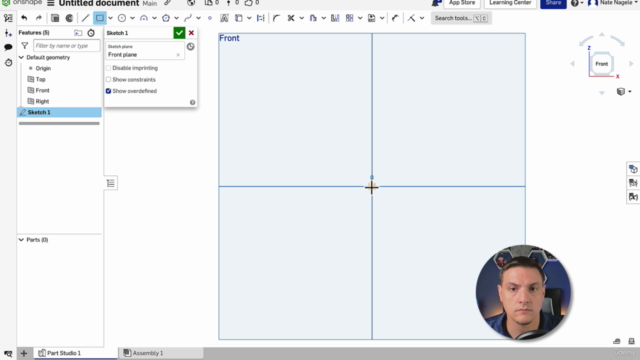Screen dimensions: 640x360
Task: Select the Insert DXF or image tool
Action: pyautogui.click(x=371, y=18)
